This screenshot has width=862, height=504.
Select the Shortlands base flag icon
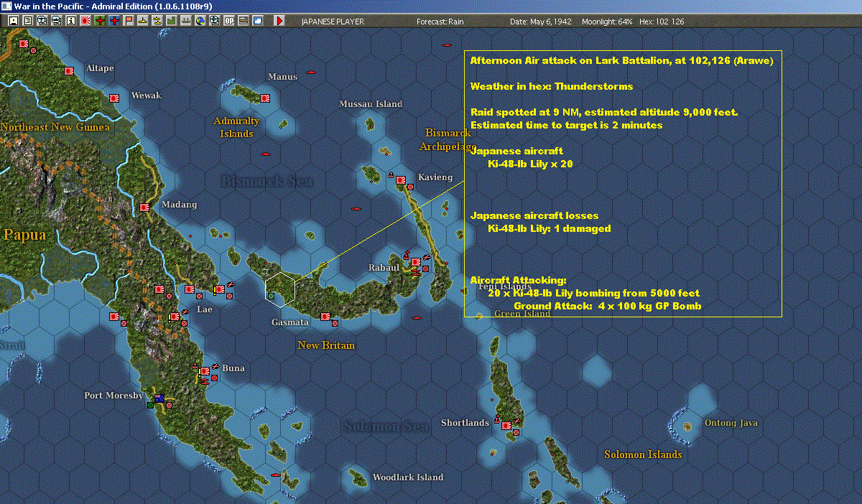coord(506,424)
